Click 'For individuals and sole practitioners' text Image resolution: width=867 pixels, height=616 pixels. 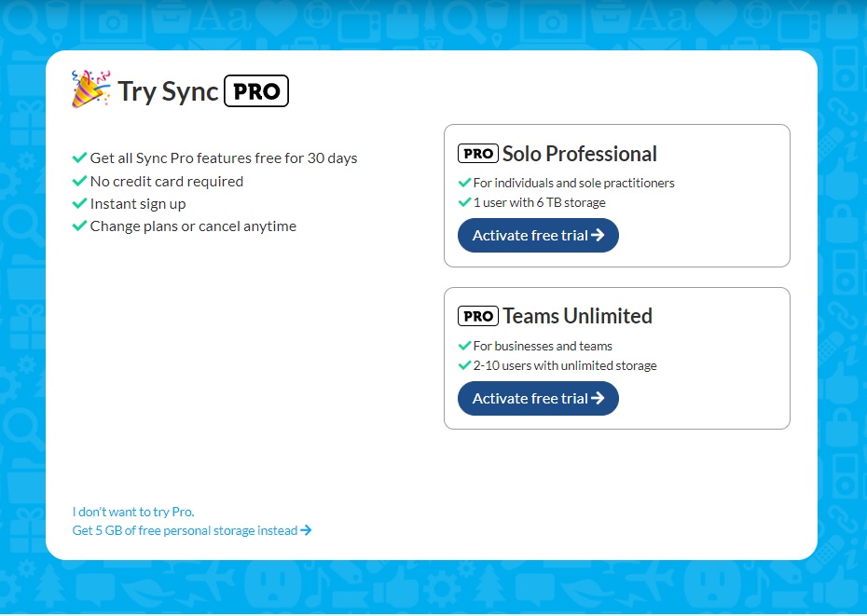pyautogui.click(x=574, y=183)
